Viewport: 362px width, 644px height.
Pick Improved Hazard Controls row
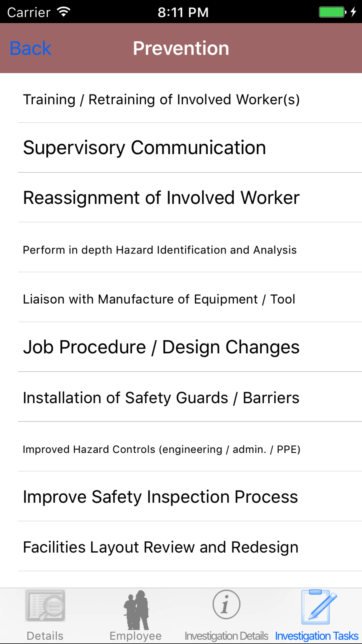click(161, 449)
